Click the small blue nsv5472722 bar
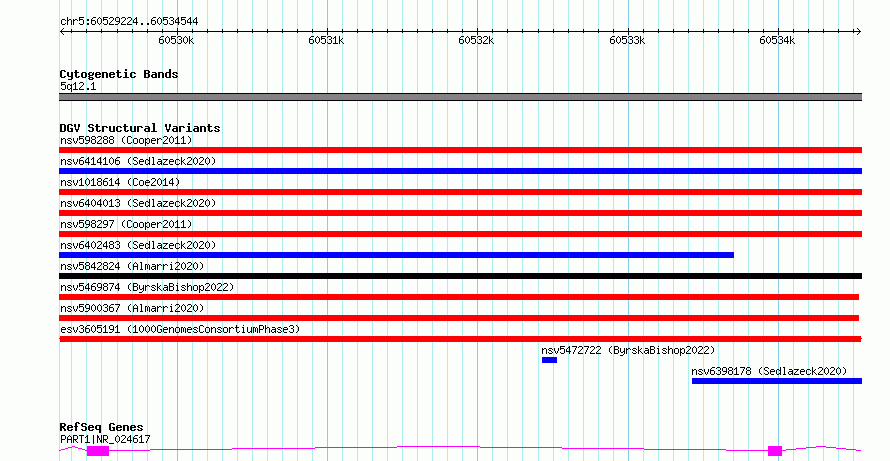 pyautogui.click(x=549, y=360)
